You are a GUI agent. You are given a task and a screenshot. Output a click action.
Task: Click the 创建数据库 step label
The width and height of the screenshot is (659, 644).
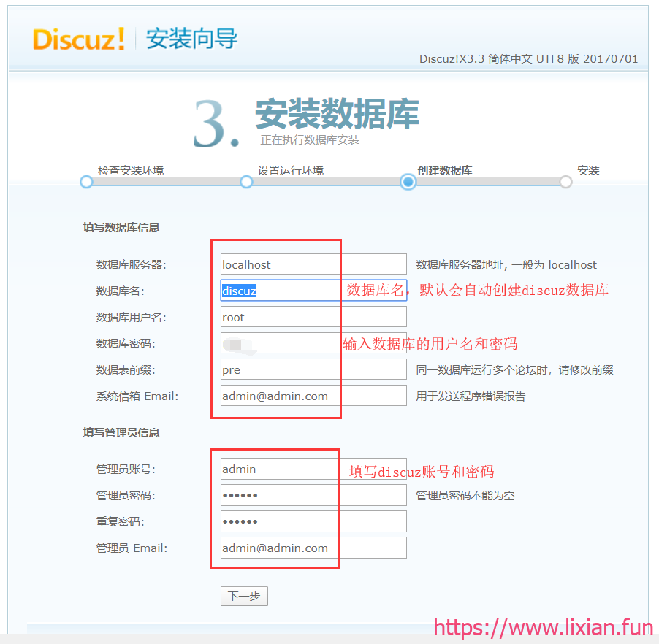pyautogui.click(x=444, y=170)
